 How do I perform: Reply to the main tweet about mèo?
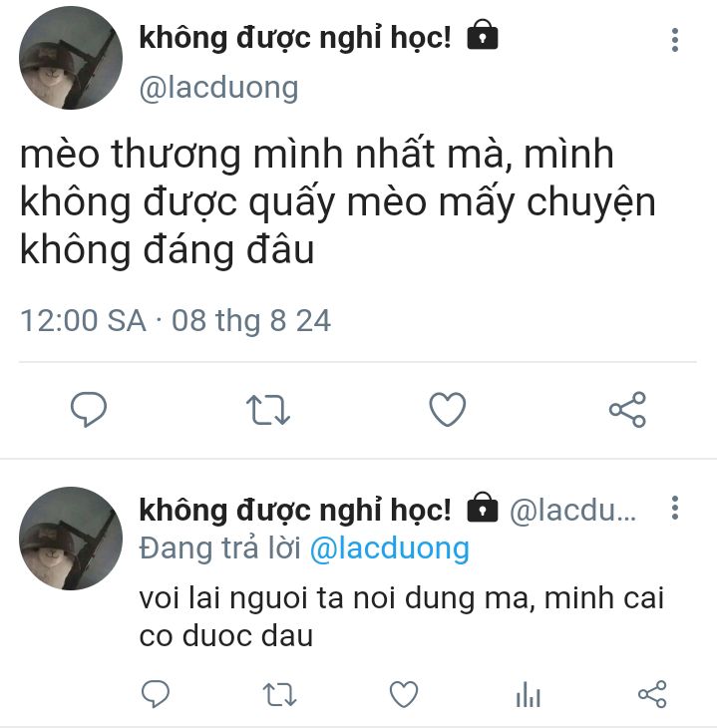[88, 410]
